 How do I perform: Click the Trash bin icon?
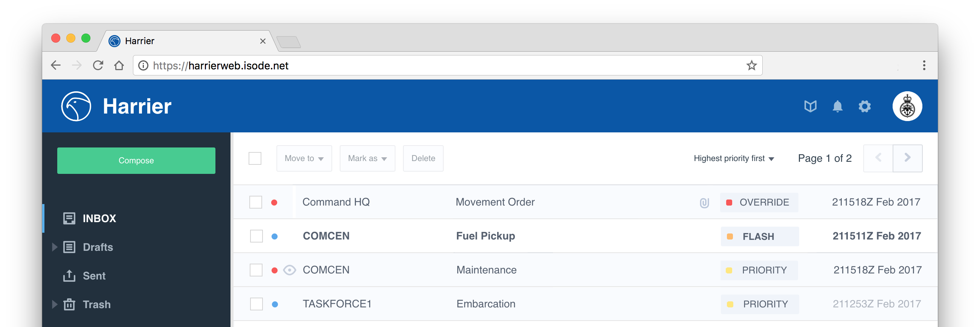pyautogui.click(x=69, y=304)
